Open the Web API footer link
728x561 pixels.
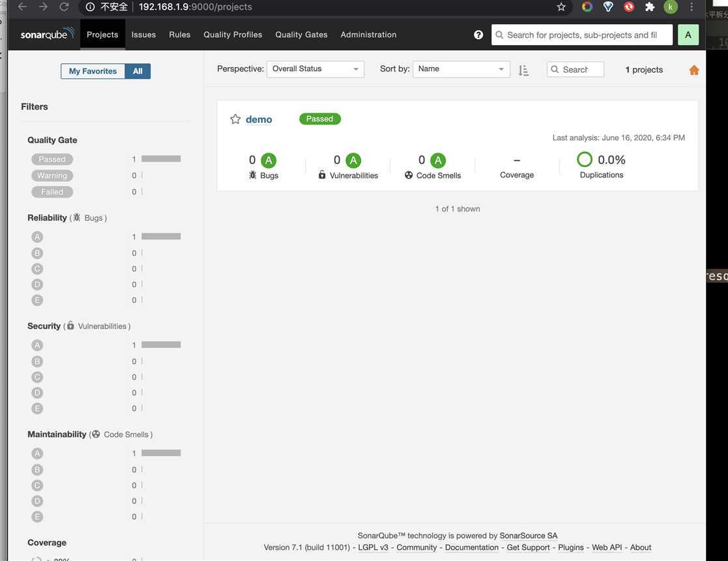click(x=607, y=547)
